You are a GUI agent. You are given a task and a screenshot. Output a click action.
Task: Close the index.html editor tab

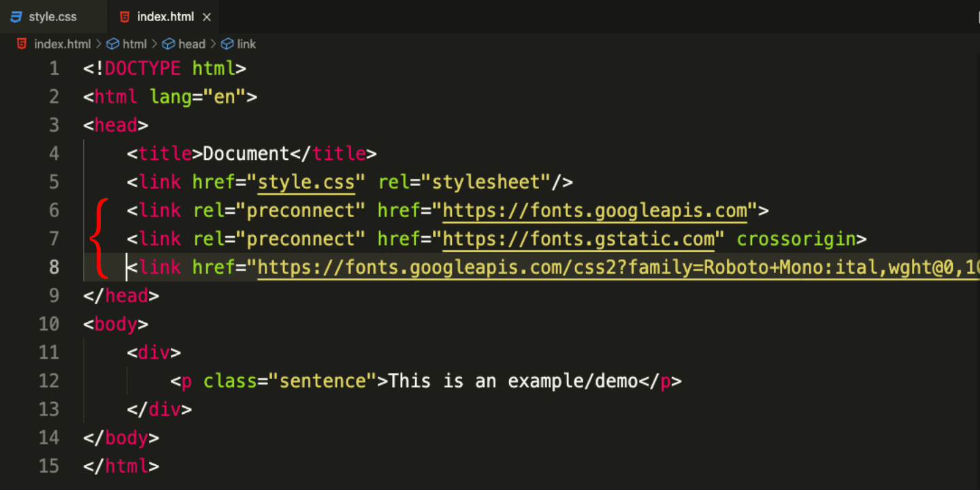(207, 16)
